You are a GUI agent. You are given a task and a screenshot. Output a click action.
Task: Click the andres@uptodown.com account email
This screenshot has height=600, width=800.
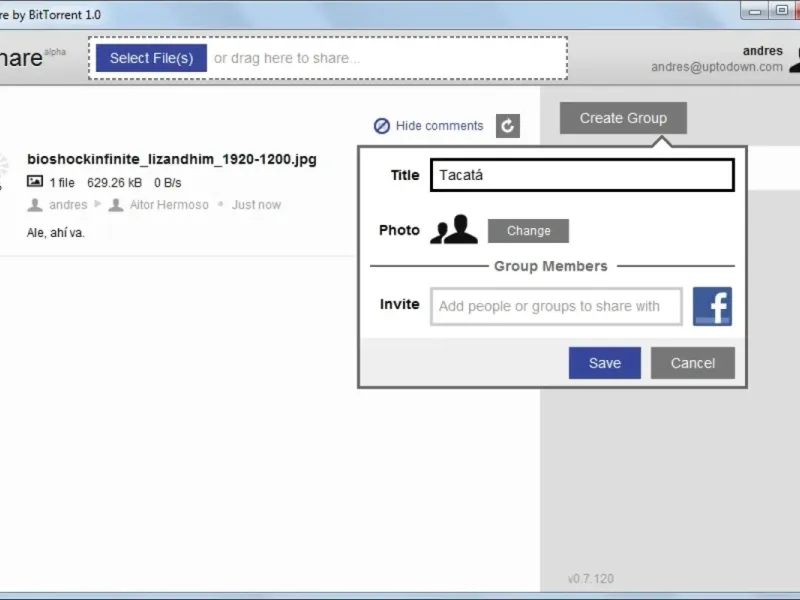click(717, 67)
